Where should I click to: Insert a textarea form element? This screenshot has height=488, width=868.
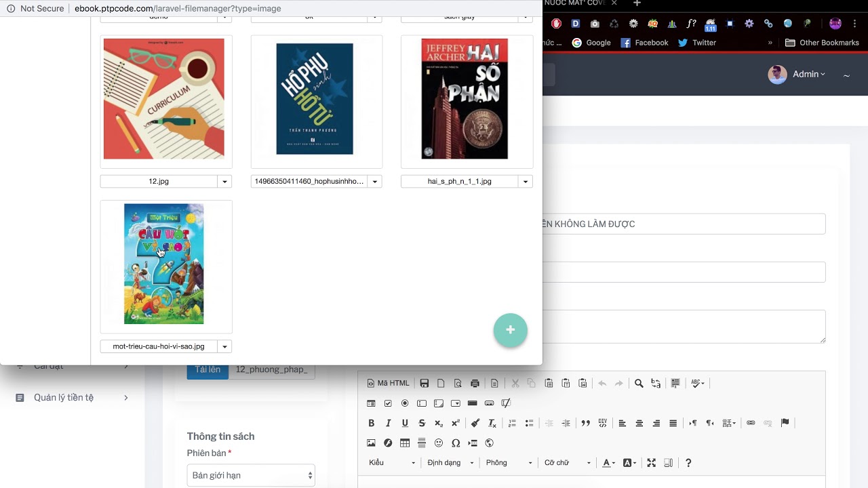(439, 403)
